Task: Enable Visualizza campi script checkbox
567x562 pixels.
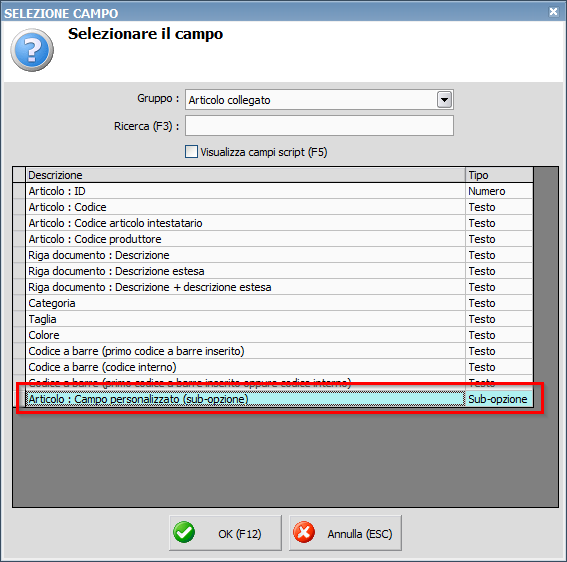Action: pos(191,152)
